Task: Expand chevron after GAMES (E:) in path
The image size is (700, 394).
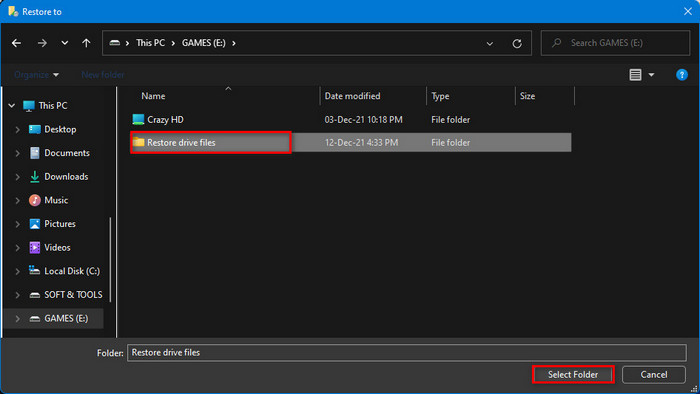Action: (233, 43)
